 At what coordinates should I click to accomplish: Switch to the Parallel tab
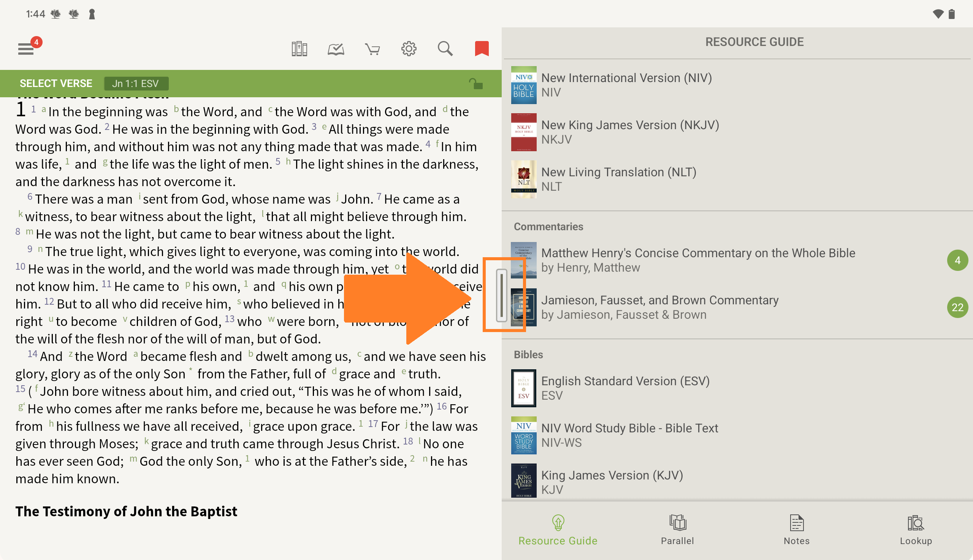(x=677, y=530)
